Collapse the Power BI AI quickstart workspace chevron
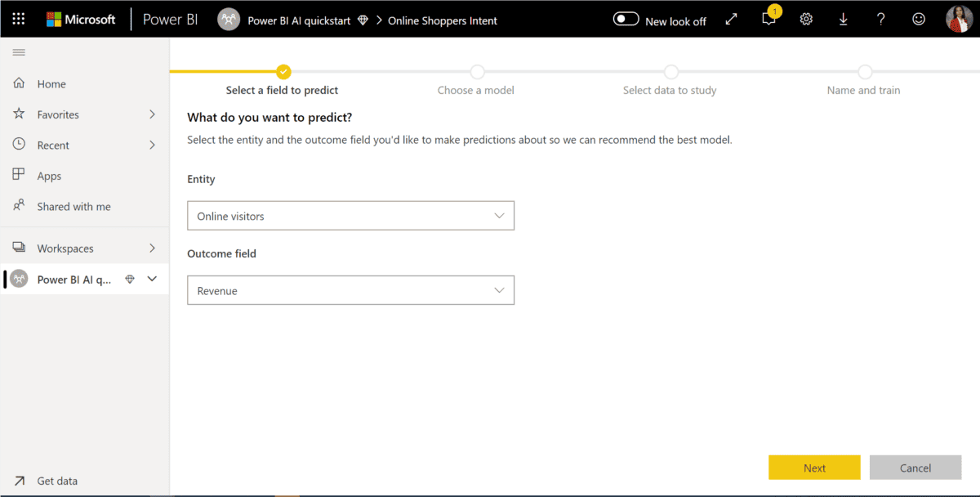 pos(153,278)
